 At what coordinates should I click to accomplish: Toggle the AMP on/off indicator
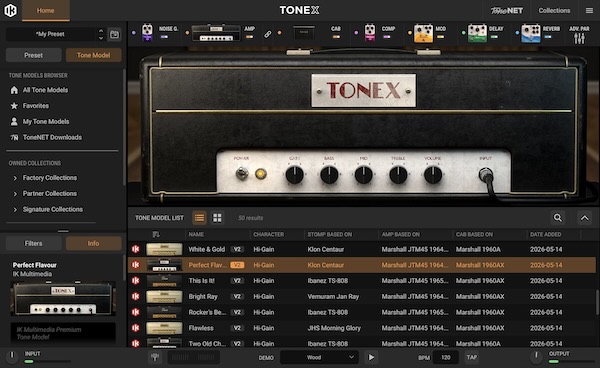click(x=249, y=37)
